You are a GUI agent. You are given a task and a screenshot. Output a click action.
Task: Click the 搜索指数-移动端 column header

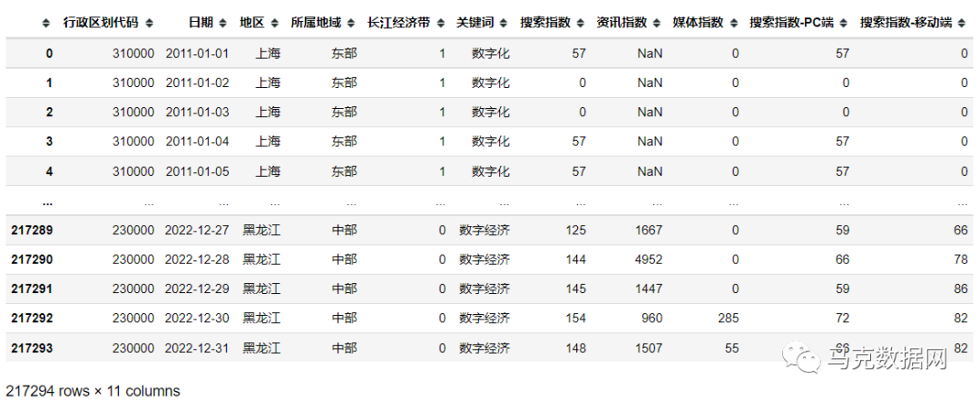[906, 23]
